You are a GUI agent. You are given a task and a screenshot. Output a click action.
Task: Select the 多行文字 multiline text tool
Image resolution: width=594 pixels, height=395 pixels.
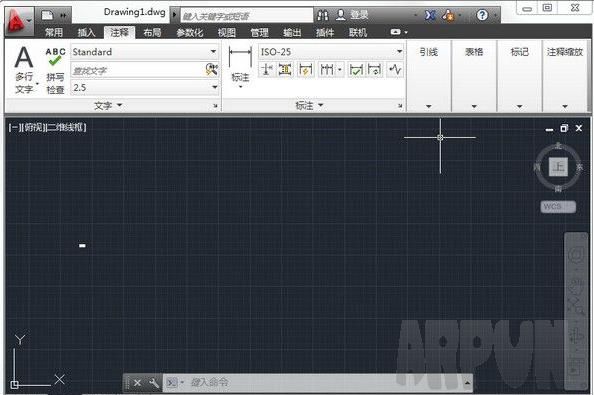(x=24, y=70)
